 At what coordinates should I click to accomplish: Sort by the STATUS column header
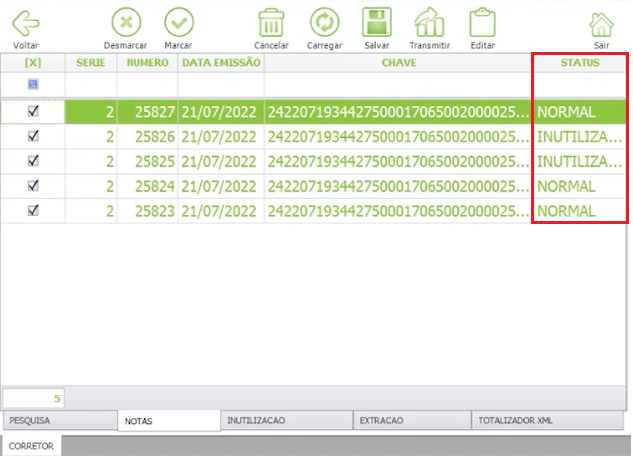[580, 63]
